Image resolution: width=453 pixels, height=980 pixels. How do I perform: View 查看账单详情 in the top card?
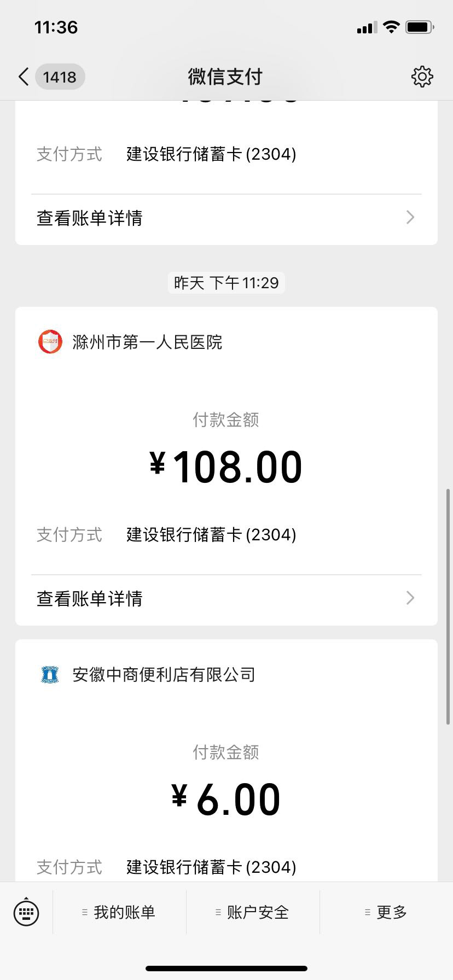pyautogui.click(x=90, y=218)
